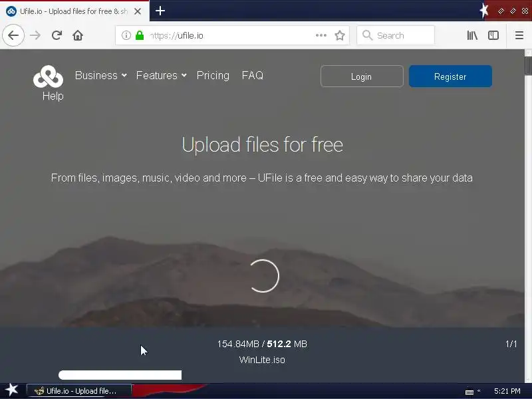This screenshot has height=399, width=532.
Task: Click the 154.84MB / 512.2 MB upload size text
Action: click(x=262, y=344)
